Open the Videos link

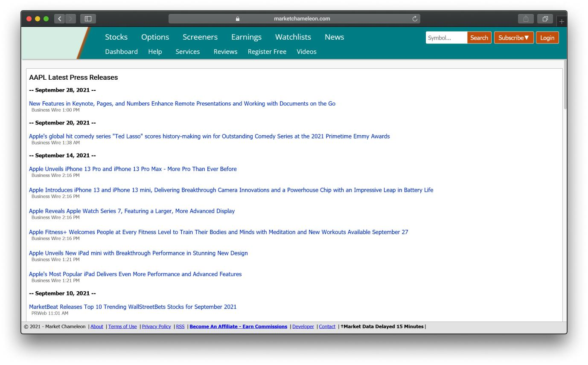coord(306,52)
